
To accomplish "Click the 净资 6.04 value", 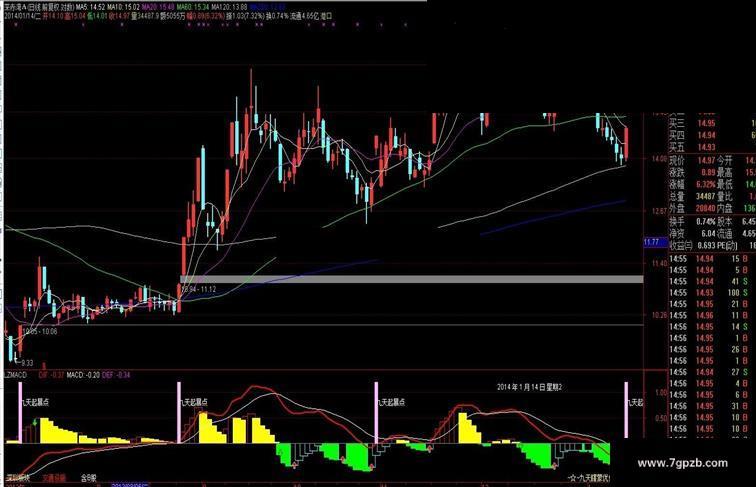I will coord(708,233).
